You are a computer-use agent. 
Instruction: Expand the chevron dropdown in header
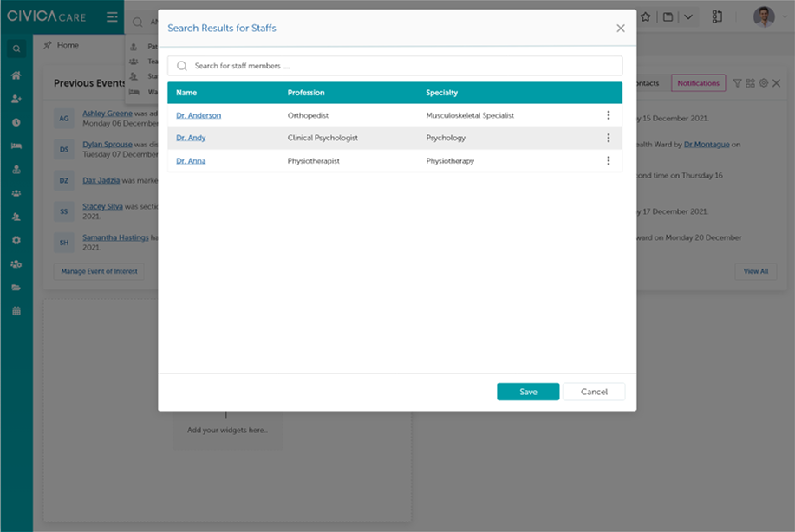pyautogui.click(x=688, y=16)
